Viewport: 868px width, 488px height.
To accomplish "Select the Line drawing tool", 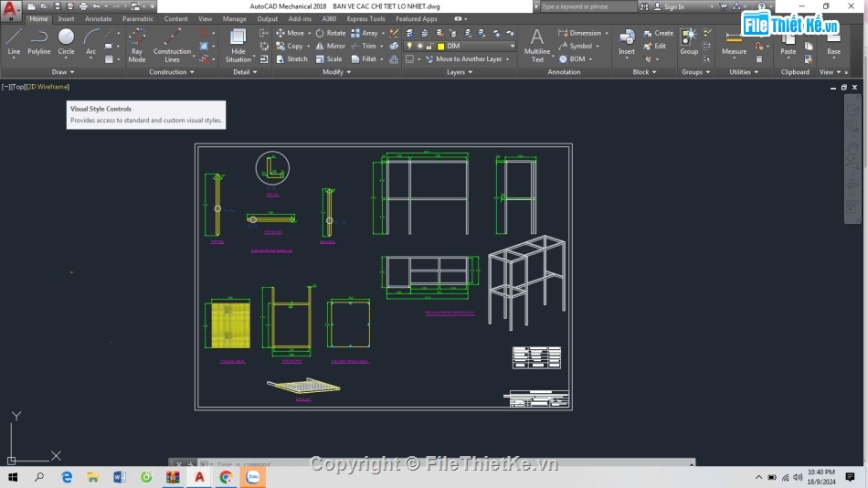I will [x=14, y=43].
